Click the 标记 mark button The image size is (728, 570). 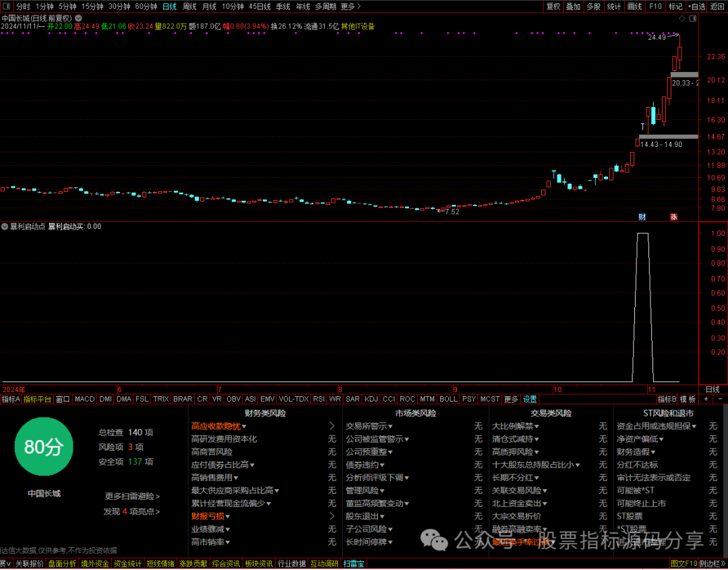point(675,7)
